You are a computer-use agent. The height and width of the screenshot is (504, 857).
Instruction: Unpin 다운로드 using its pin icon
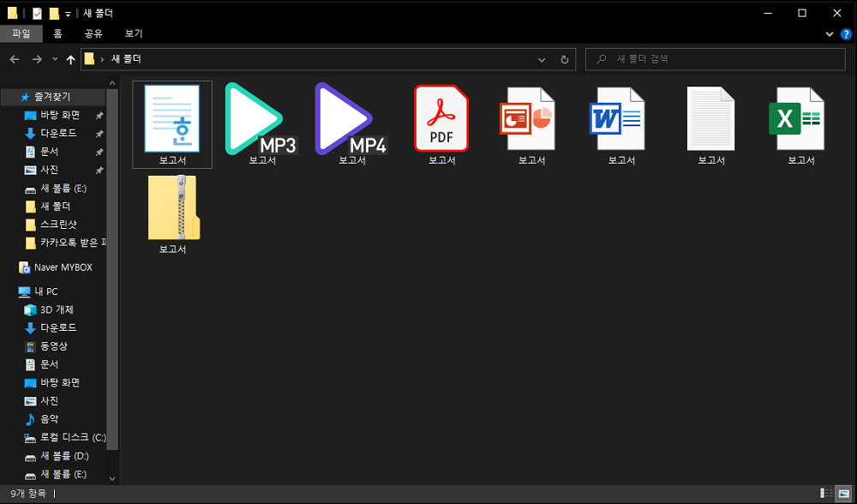coord(99,134)
